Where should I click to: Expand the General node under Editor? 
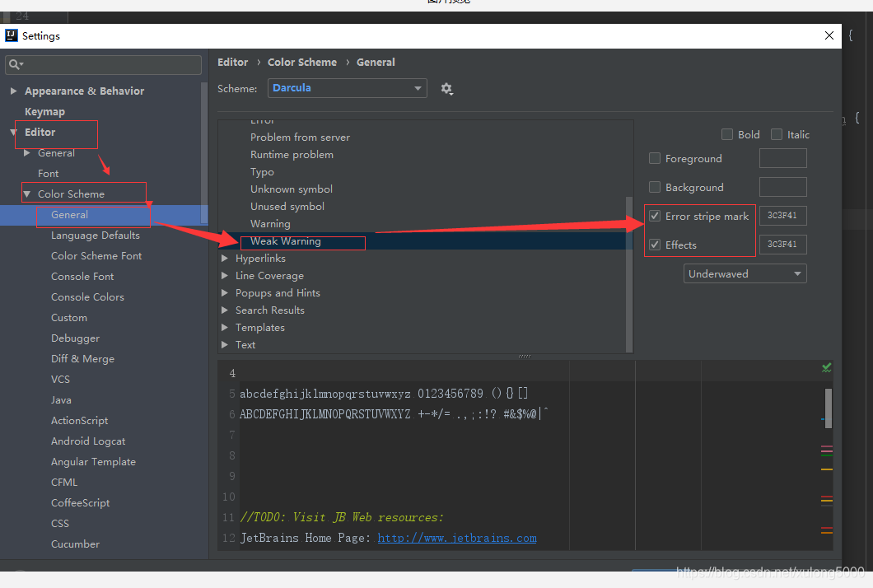point(26,152)
